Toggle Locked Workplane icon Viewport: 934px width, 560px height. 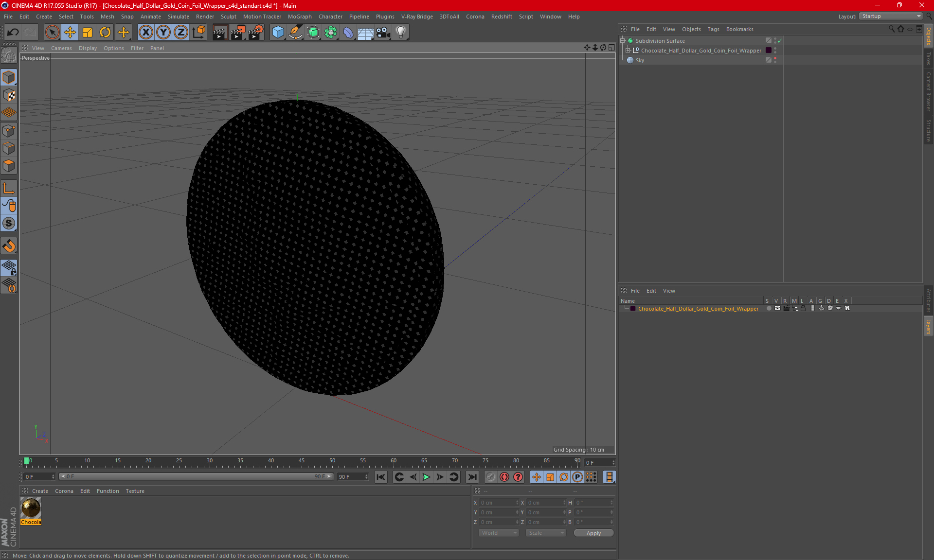(9, 267)
